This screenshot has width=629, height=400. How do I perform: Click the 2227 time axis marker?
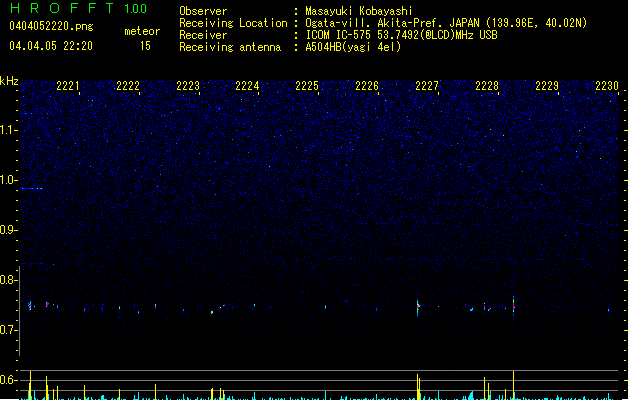click(427, 86)
